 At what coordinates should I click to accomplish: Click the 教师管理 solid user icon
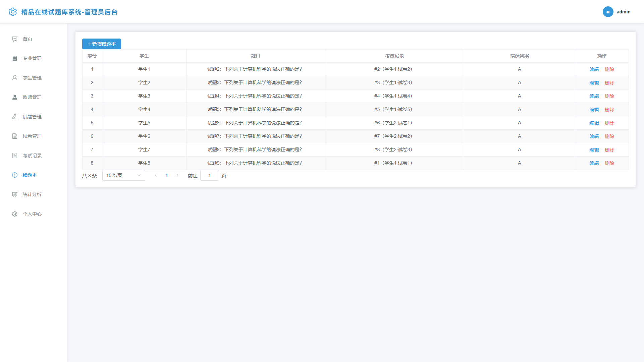pyautogui.click(x=15, y=97)
